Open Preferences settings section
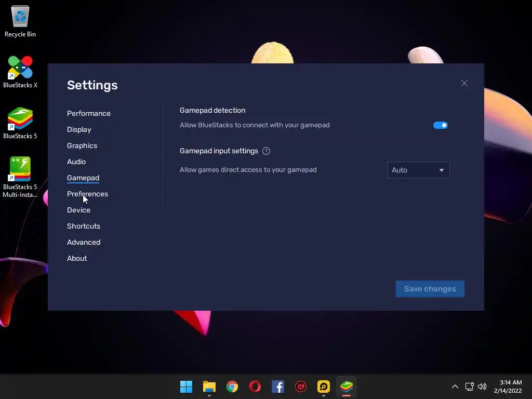Viewport: 532px width, 399px height. tap(87, 194)
